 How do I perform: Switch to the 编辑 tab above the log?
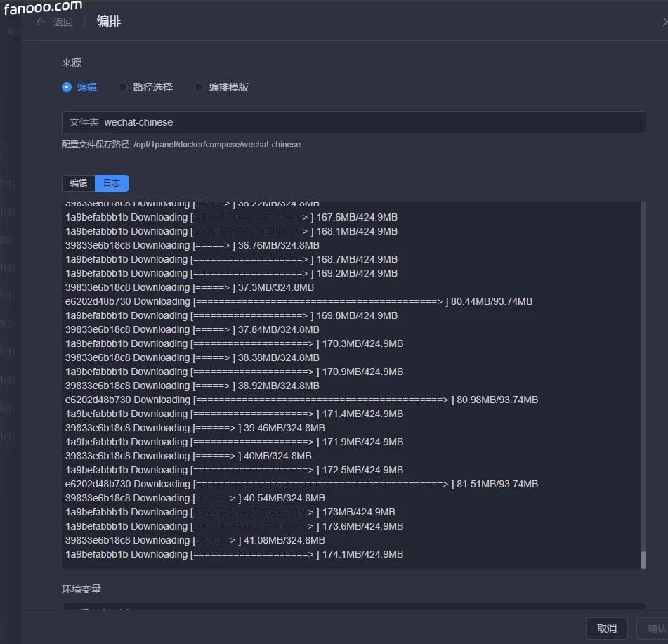pos(79,183)
